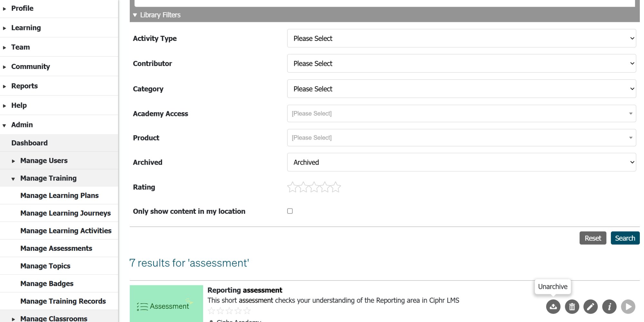The image size is (644, 322).
Task: Open the Academy Access select box
Action: coord(461,113)
